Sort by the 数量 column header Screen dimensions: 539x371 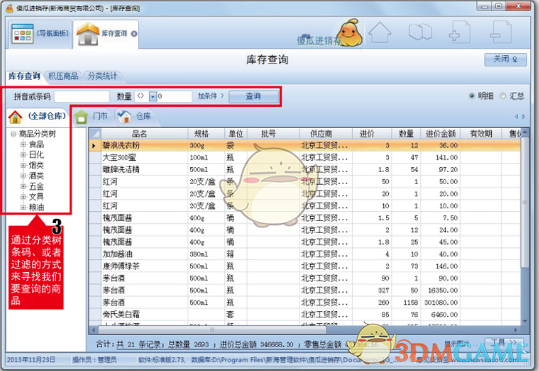click(406, 134)
